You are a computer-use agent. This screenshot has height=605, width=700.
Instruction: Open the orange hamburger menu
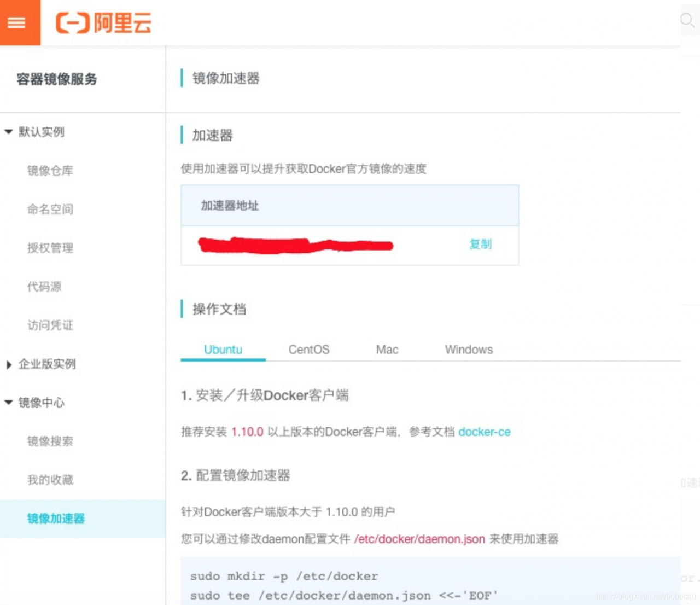point(17,22)
